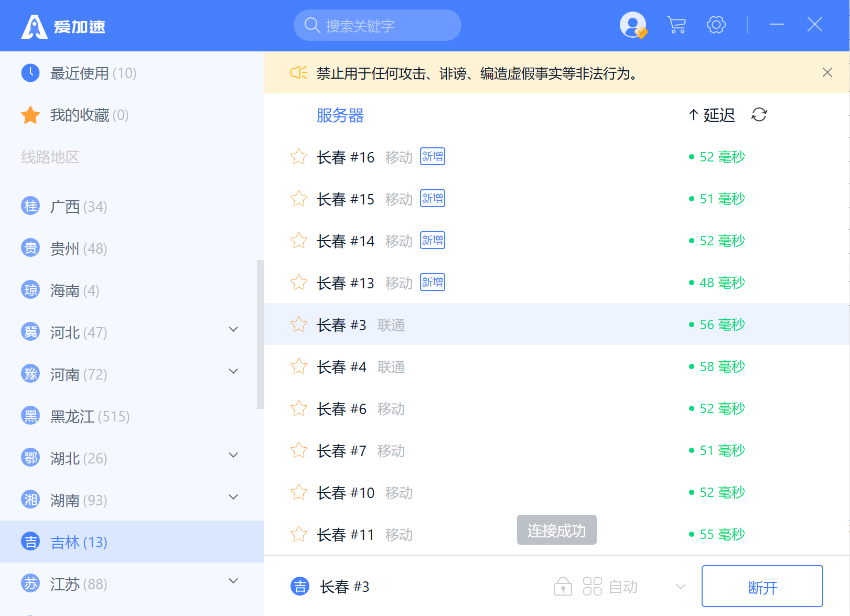Favorite 长春 #14 server

[299, 241]
